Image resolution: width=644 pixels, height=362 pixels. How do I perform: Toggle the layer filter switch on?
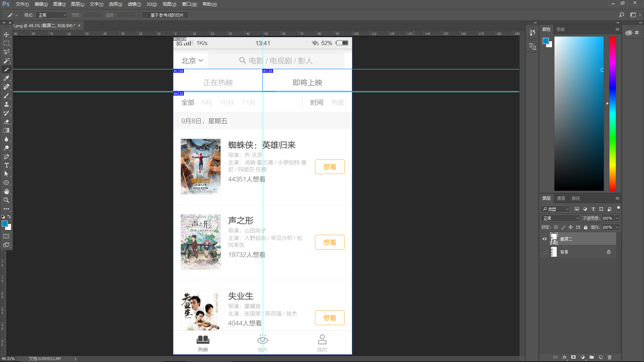click(x=618, y=208)
